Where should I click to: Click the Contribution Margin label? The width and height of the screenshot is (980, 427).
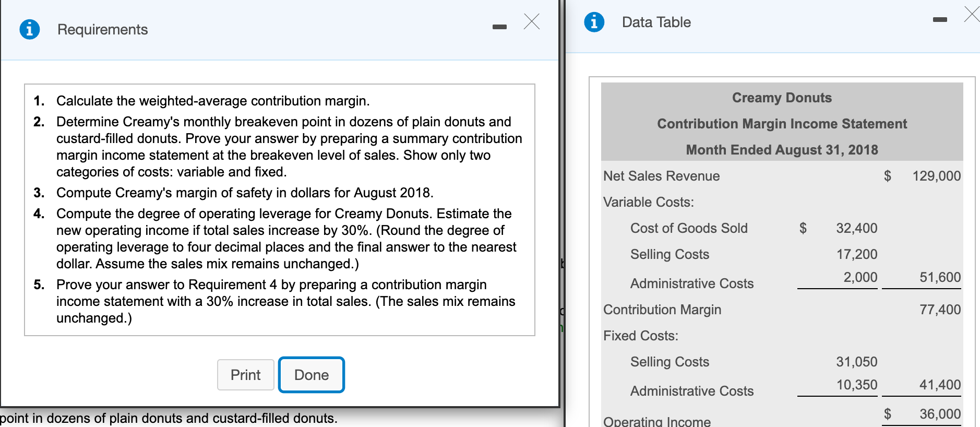pos(662,310)
